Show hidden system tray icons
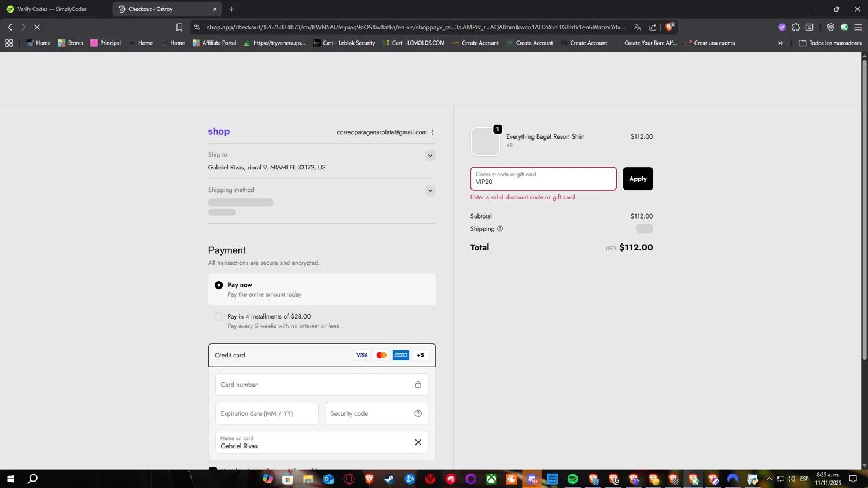The image size is (868, 488). point(769,479)
